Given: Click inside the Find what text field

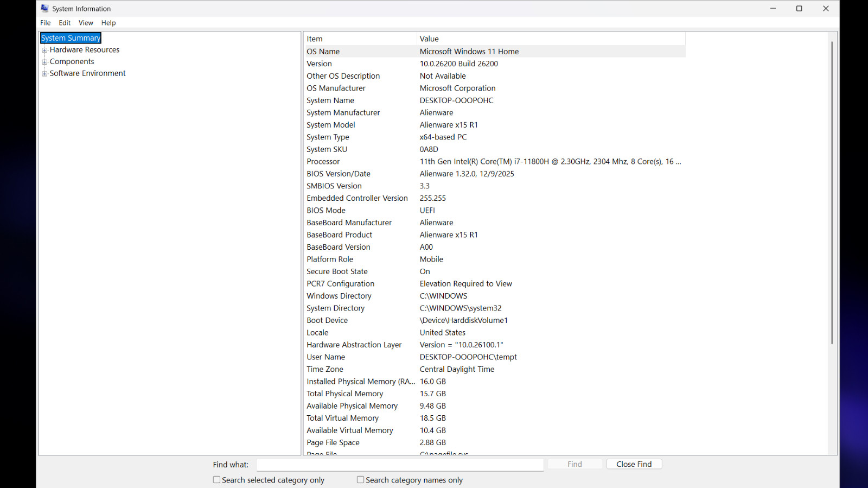Looking at the screenshot, I should pyautogui.click(x=400, y=465).
